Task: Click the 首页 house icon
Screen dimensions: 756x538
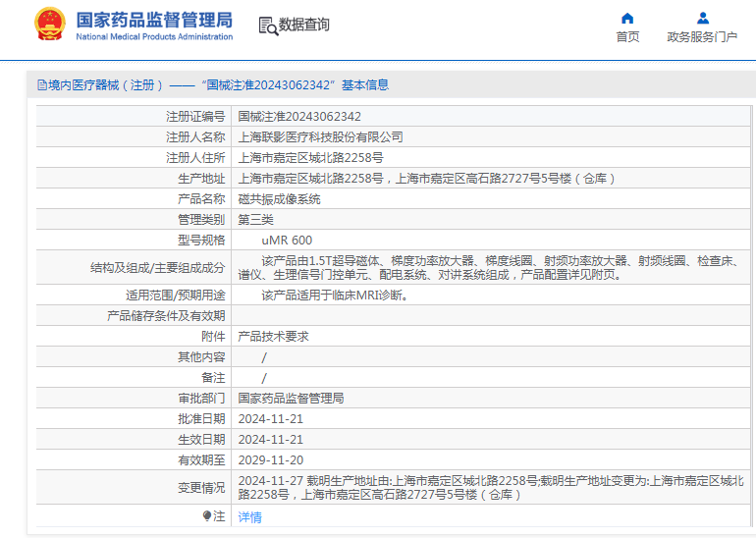Action: [627, 18]
